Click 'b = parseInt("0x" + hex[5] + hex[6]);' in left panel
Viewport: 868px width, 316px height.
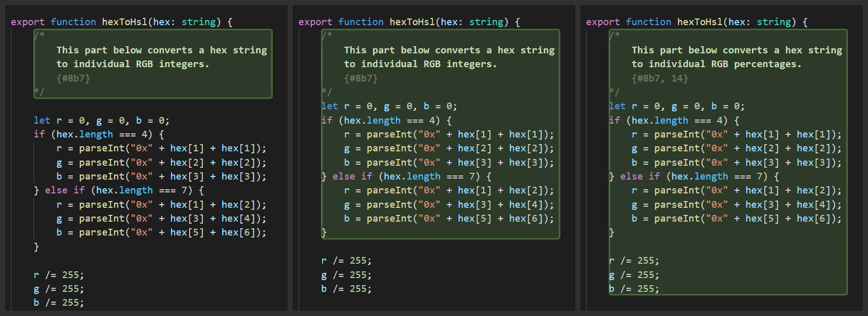[x=162, y=232]
